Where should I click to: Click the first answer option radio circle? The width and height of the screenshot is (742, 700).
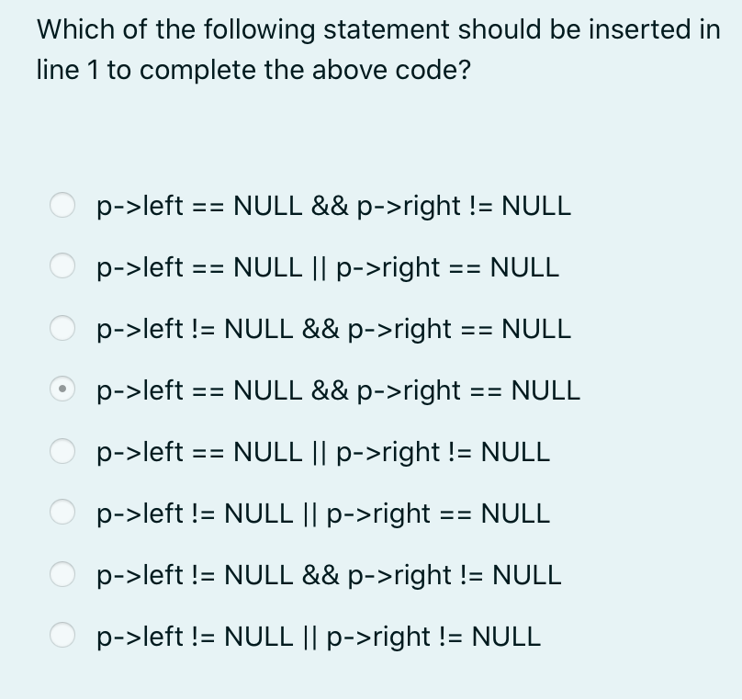[x=62, y=206]
